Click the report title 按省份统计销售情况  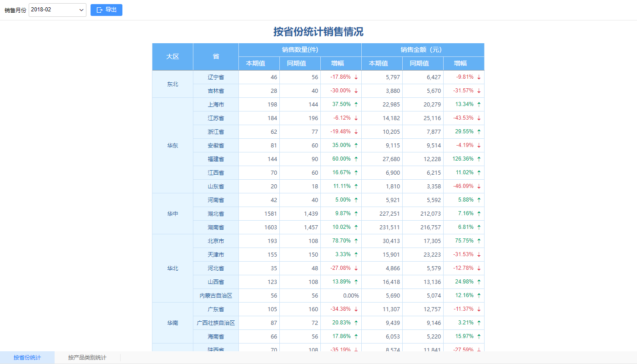[x=318, y=32]
